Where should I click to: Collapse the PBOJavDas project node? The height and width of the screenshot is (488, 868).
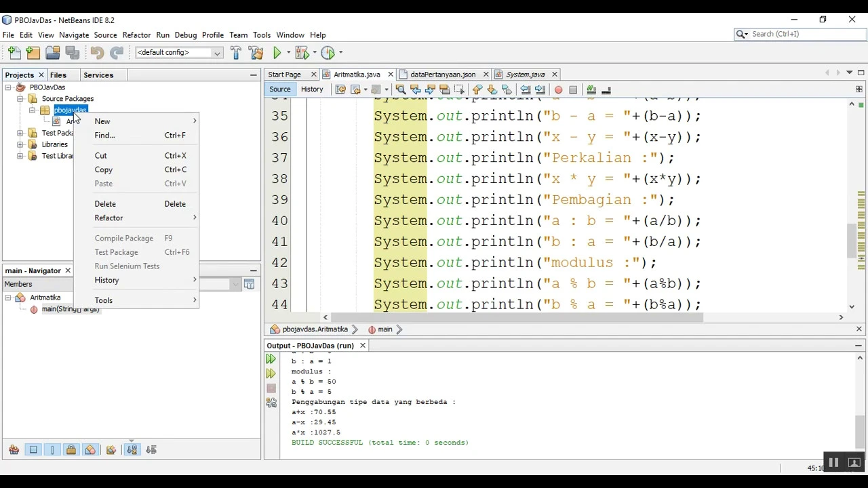pos(8,87)
